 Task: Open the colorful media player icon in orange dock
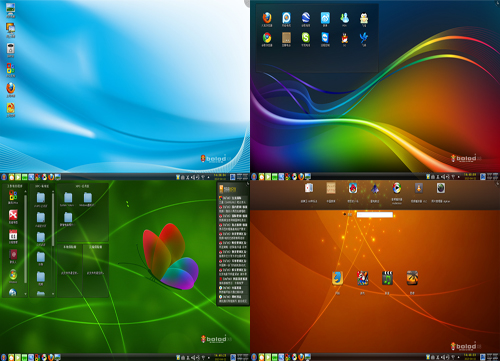(x=397, y=188)
